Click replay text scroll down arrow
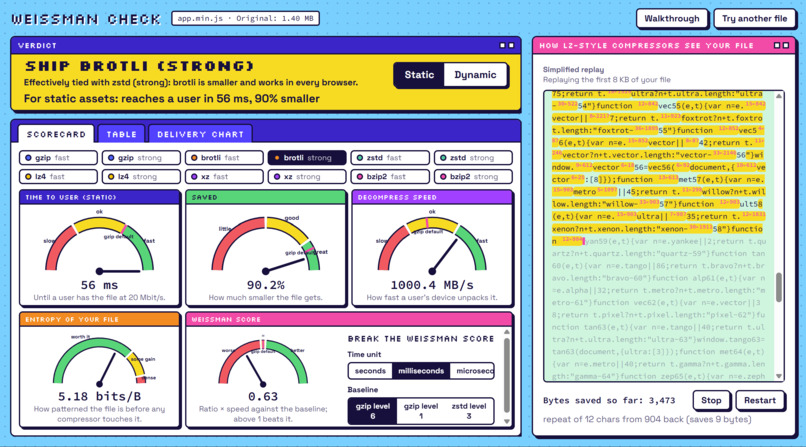806x447 pixels. coord(779,376)
